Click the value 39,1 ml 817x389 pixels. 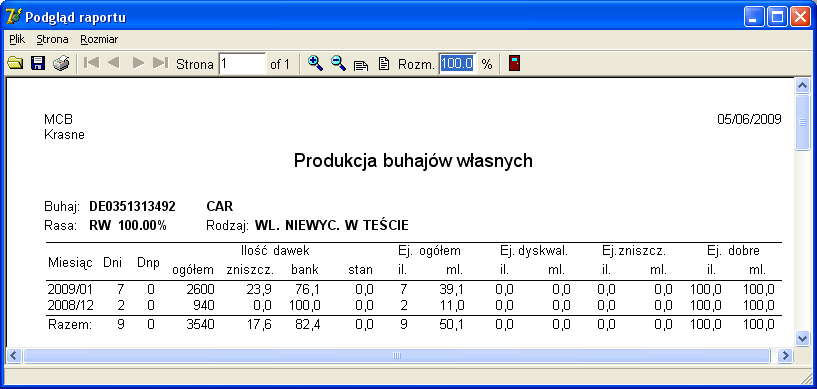[451, 290]
